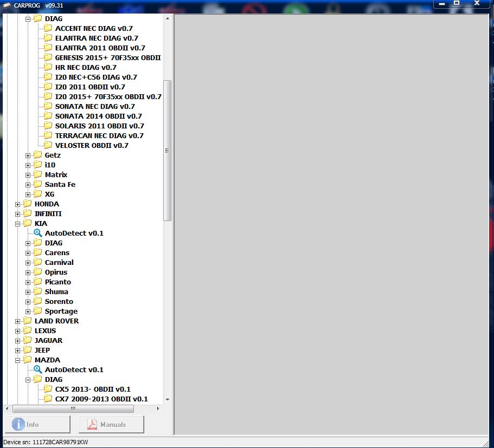Click folder icon of I20 2011 OBDII v0.7

point(48,87)
